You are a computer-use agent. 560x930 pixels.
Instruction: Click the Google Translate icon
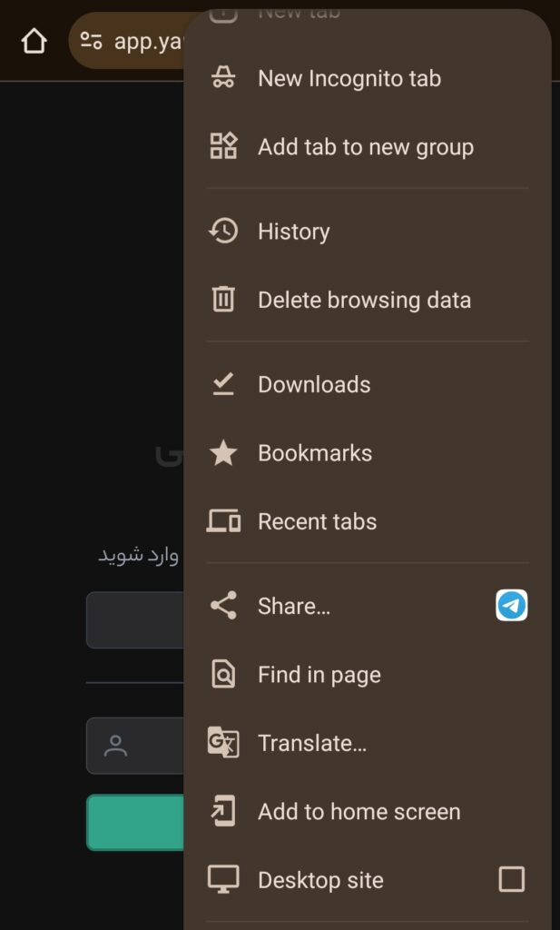(223, 743)
